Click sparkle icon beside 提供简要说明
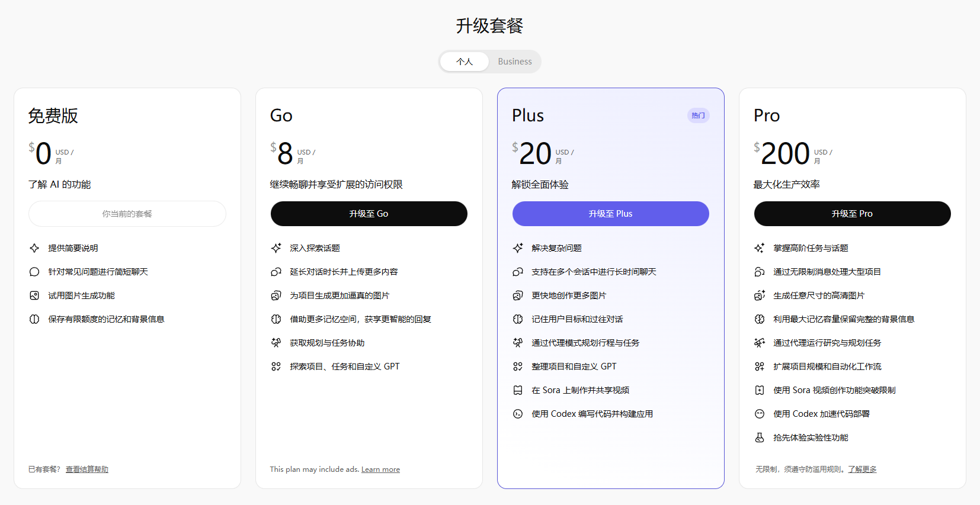This screenshot has width=980, height=505. click(x=34, y=248)
